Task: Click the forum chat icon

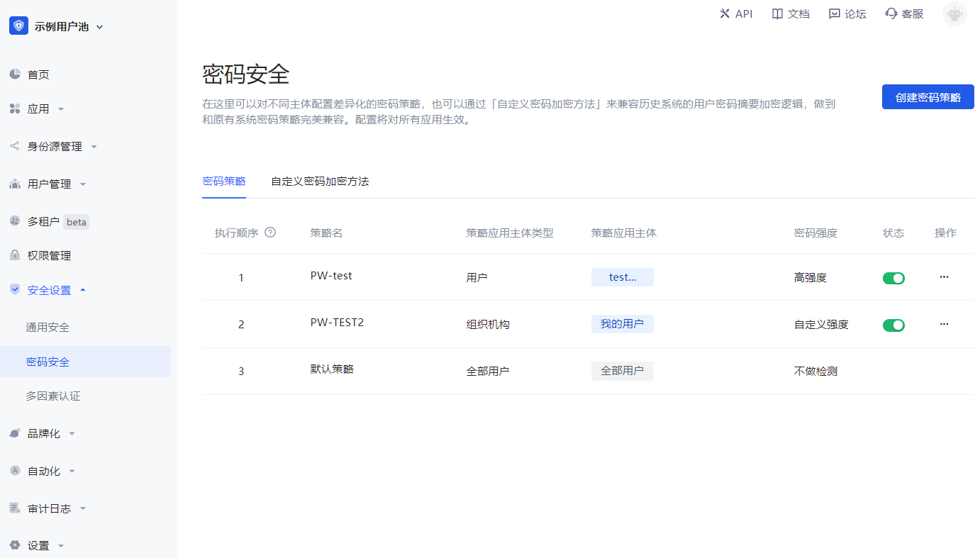Action: click(835, 13)
